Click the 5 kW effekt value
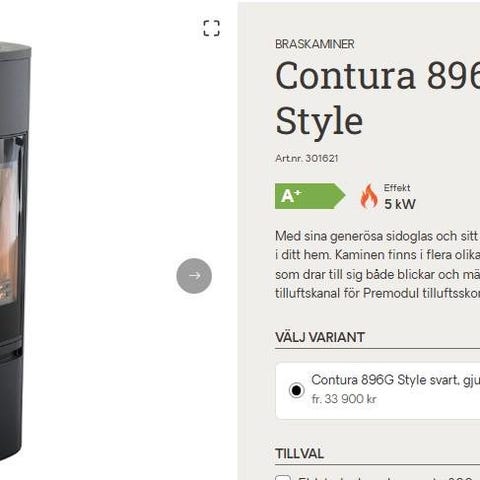The height and width of the screenshot is (480, 480). click(400, 204)
